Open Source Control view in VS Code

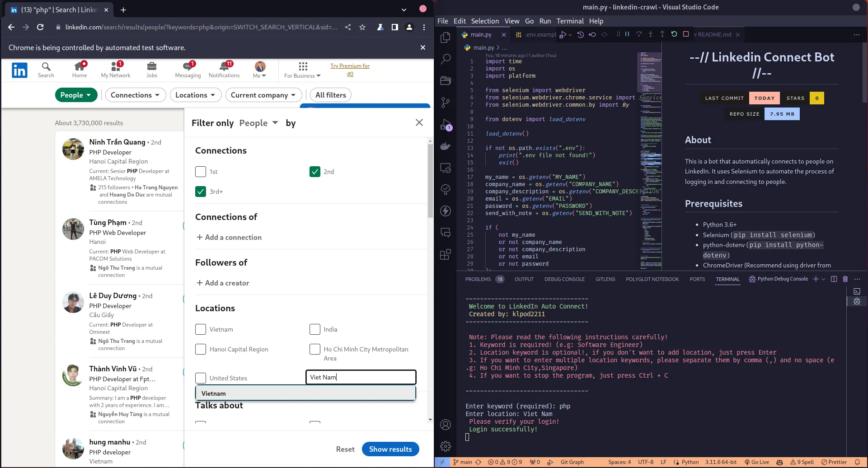(x=446, y=102)
